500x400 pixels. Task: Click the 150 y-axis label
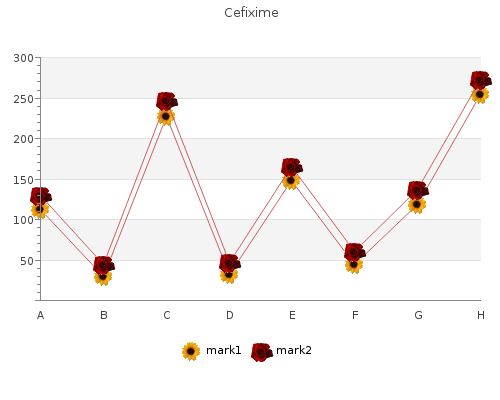click(23, 180)
